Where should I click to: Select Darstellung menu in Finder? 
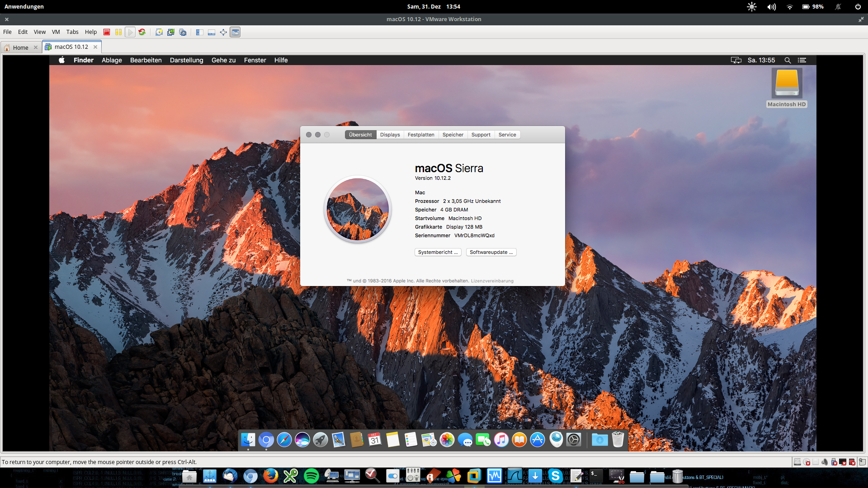(186, 60)
